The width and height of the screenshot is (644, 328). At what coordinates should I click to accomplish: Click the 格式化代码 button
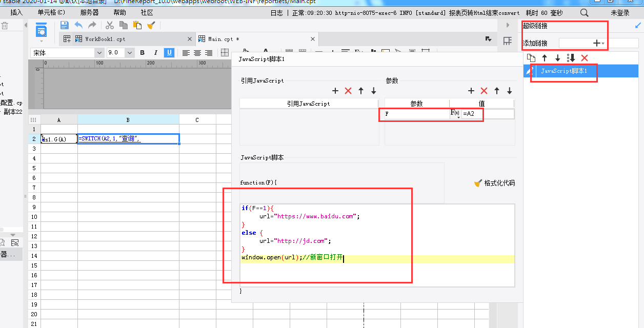494,183
